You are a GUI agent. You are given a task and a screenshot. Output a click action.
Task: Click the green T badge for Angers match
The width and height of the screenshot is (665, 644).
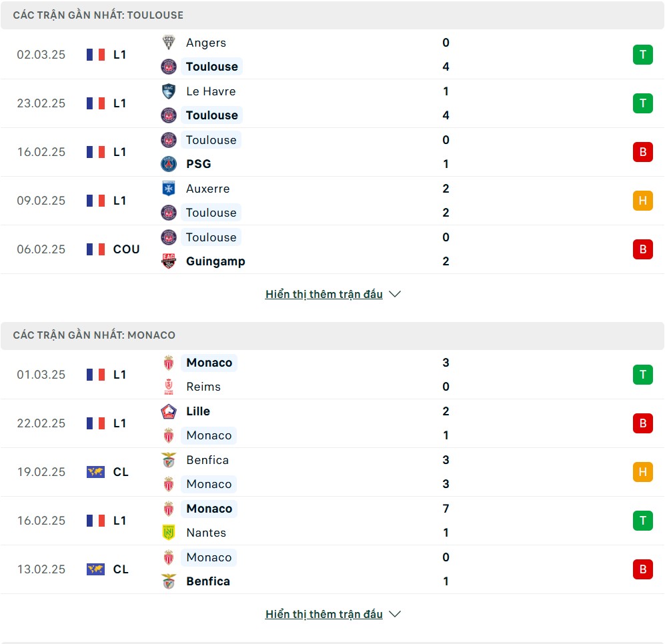pos(642,55)
